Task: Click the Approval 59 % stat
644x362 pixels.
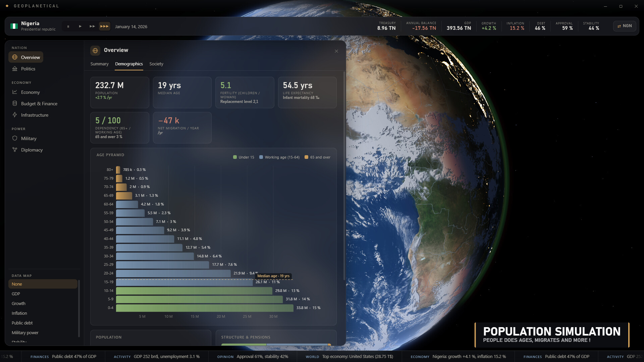Action: click(564, 26)
